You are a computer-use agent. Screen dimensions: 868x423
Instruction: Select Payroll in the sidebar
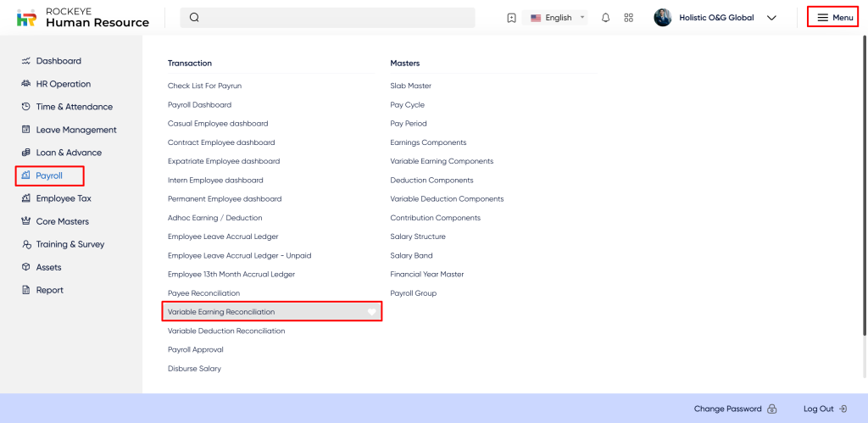(x=49, y=175)
